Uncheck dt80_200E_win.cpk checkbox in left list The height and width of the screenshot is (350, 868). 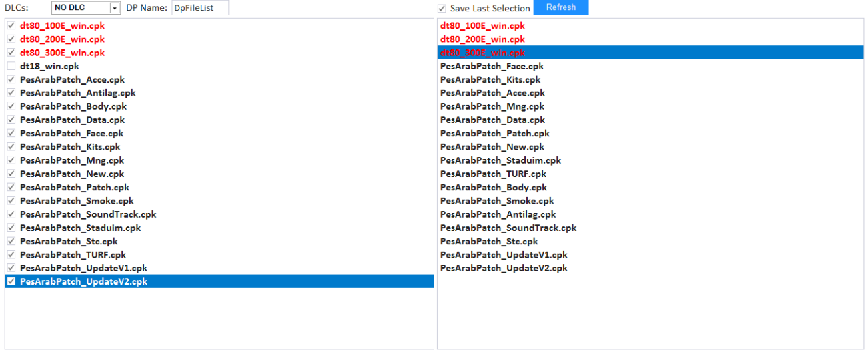(11, 39)
